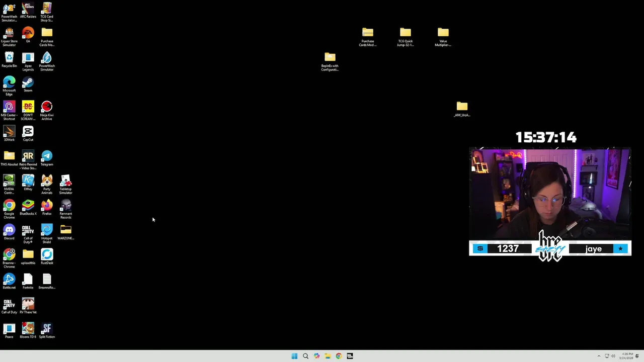Launch BlueStacks X from desktop
Screen dimensions: 644x362
(x=28, y=207)
